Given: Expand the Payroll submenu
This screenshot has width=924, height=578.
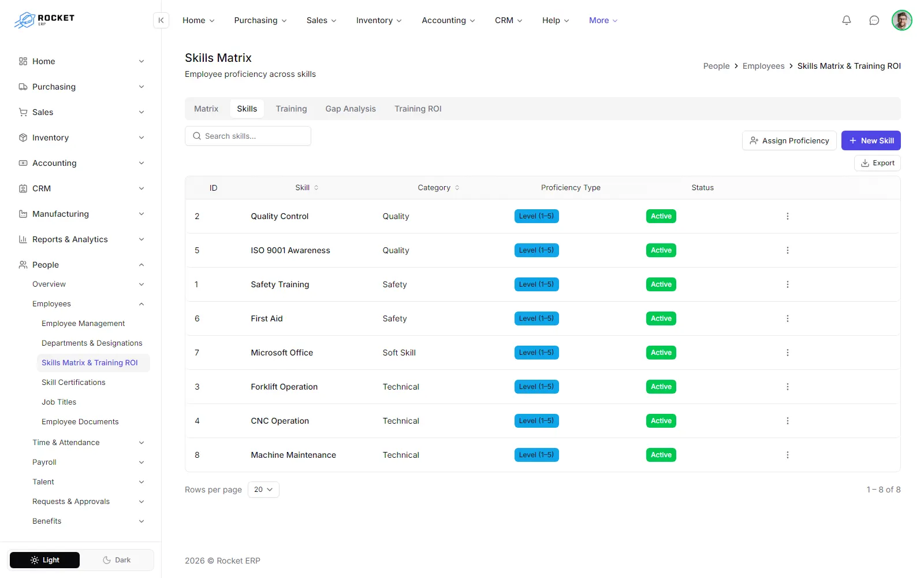Looking at the screenshot, I should pos(88,462).
